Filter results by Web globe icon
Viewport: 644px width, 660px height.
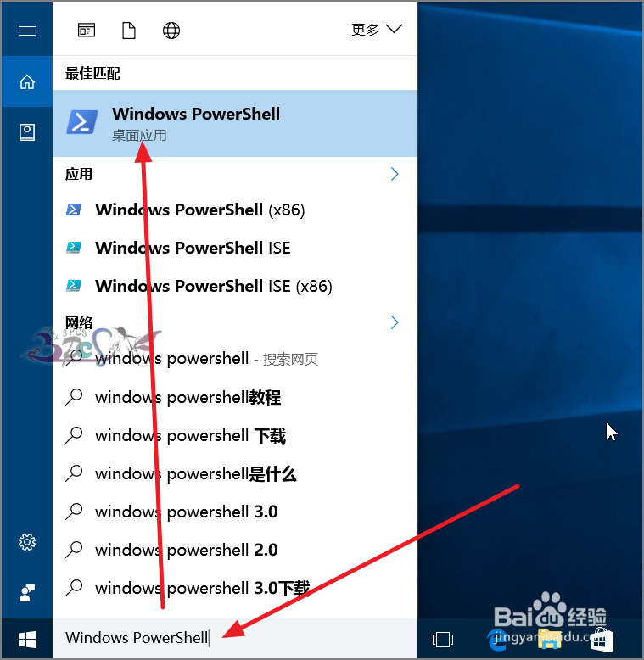point(171,31)
